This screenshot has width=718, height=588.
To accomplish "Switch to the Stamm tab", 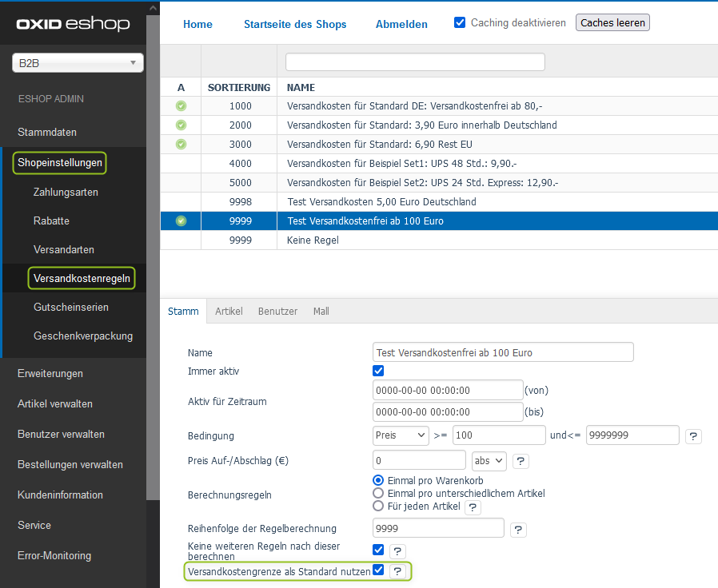I will [183, 311].
